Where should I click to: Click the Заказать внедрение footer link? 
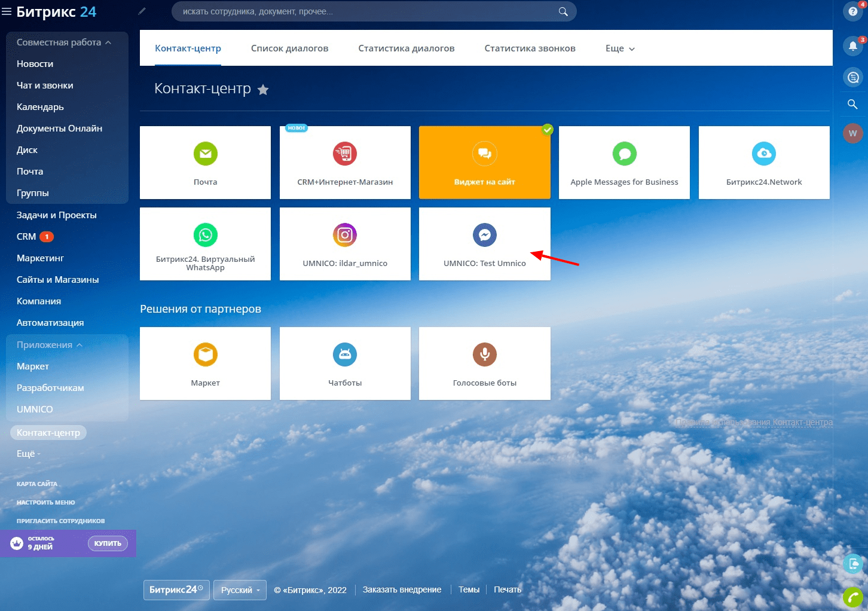click(402, 590)
